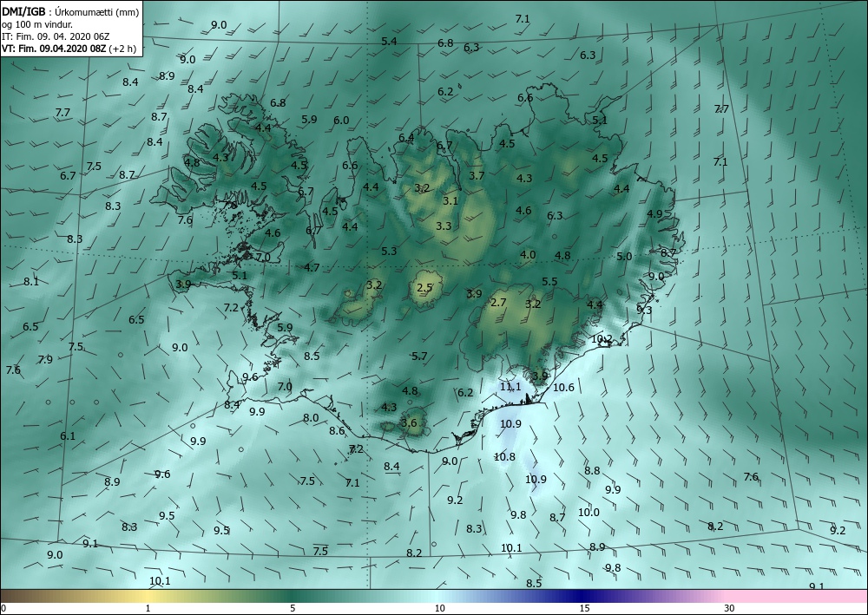The width and height of the screenshot is (868, 615).
Task: Click the map value 10.0
Action: click(589, 512)
